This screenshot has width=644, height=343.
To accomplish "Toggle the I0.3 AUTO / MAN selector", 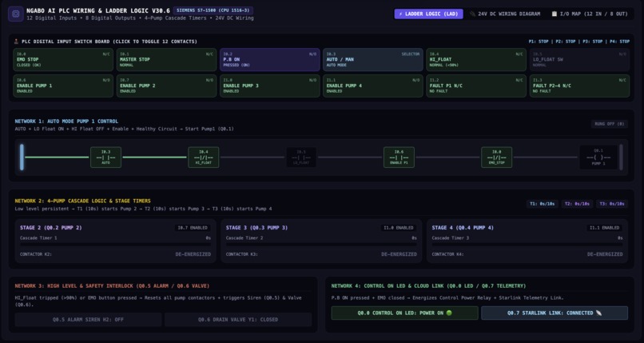I will click(x=373, y=59).
